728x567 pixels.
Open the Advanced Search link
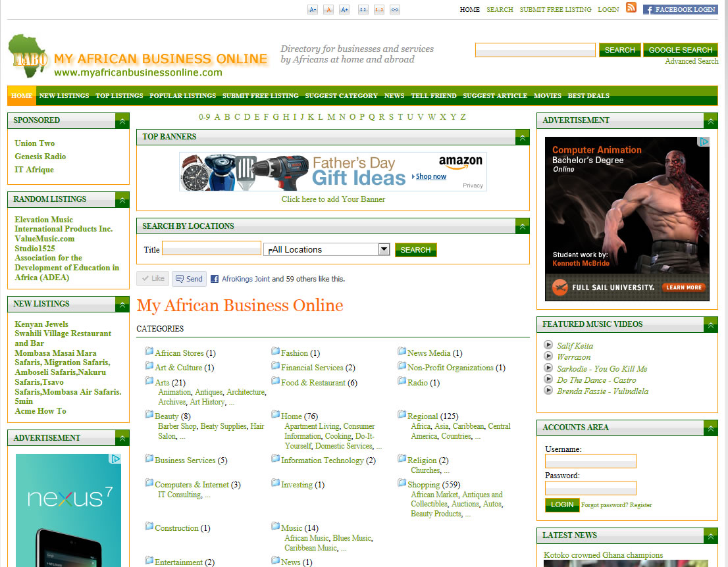coord(691,61)
